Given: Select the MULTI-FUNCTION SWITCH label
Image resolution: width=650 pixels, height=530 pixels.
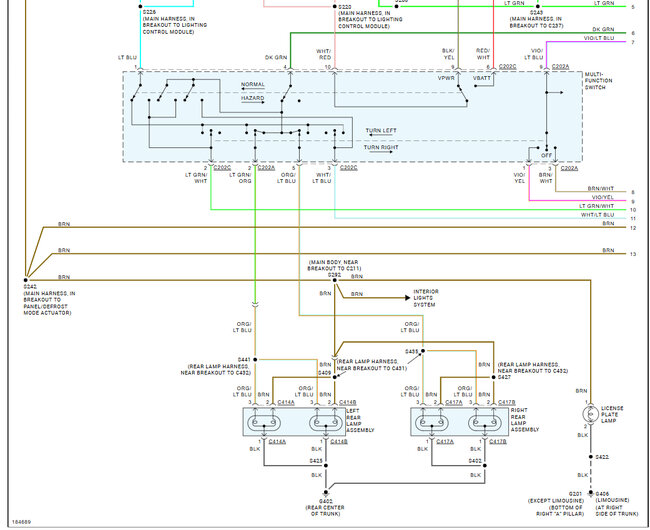Looking at the screenshot, I should [x=598, y=81].
